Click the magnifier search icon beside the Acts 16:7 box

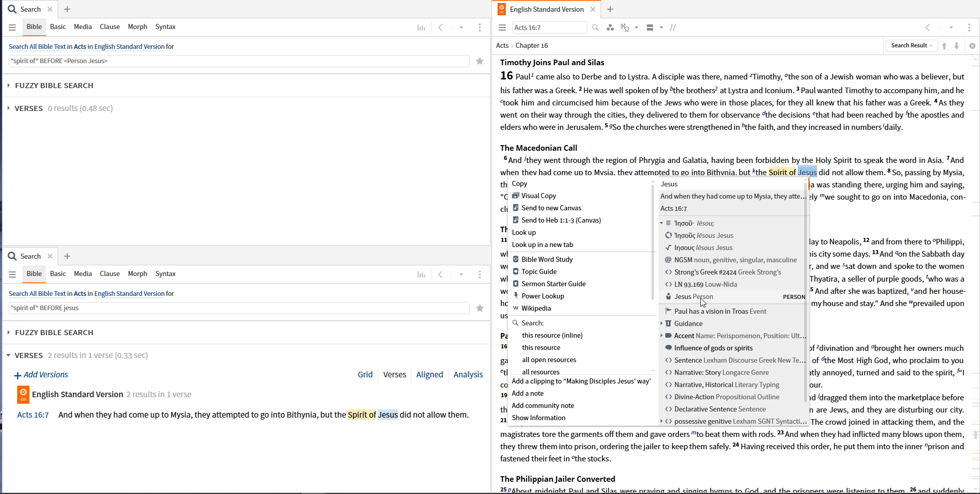click(x=595, y=28)
